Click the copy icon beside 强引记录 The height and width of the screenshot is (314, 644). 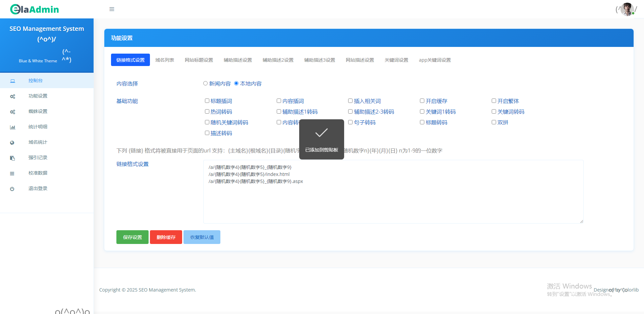coord(12,158)
